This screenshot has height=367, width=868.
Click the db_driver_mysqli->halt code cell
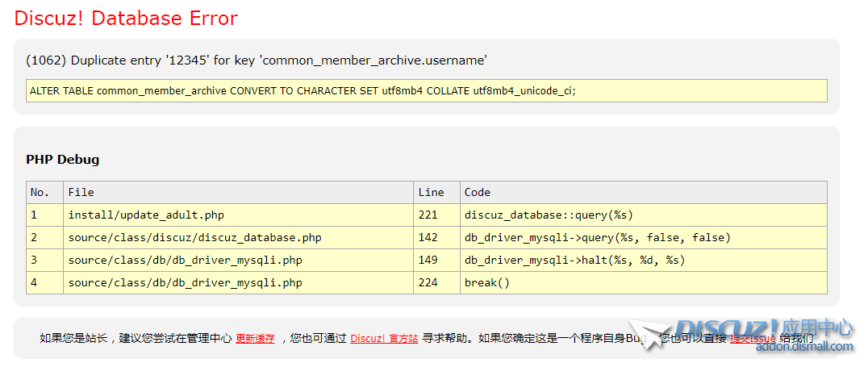(x=574, y=260)
